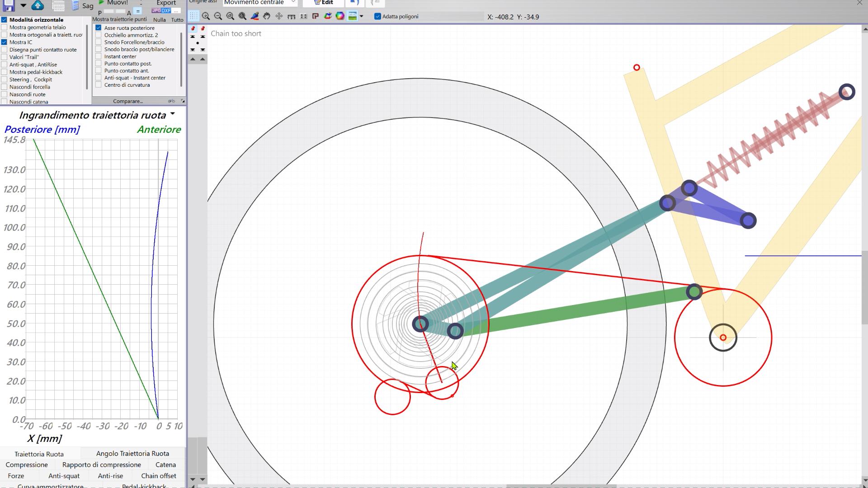The width and height of the screenshot is (868, 488).
Task: Disable Modalità orizzontale checkbox
Action: click(4, 20)
